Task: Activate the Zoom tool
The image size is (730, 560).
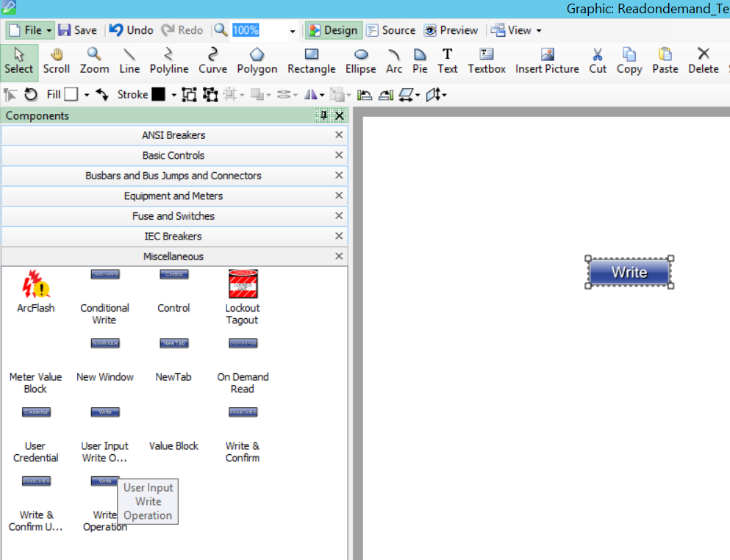Action: [x=93, y=60]
